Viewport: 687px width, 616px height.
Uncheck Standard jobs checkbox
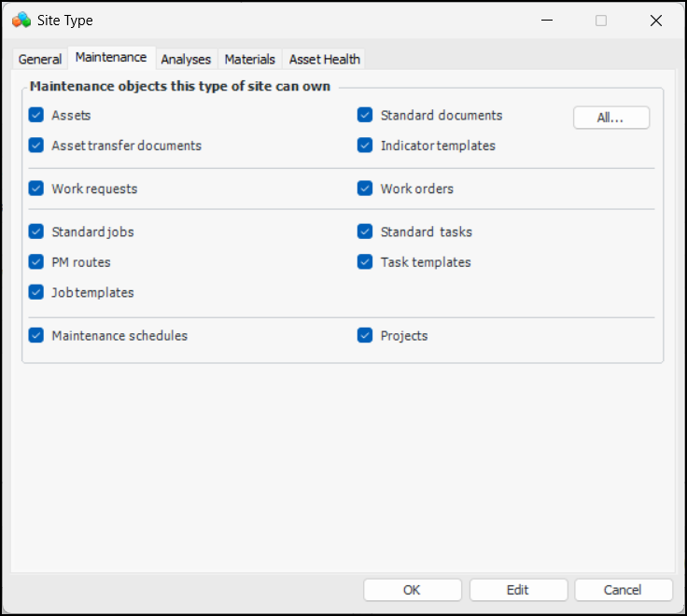tap(36, 231)
